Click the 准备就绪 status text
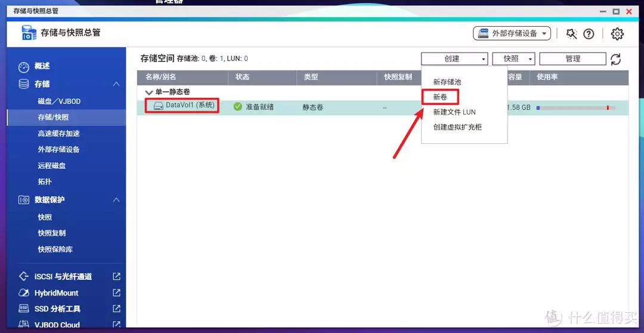This screenshot has width=644, height=333. (x=259, y=107)
